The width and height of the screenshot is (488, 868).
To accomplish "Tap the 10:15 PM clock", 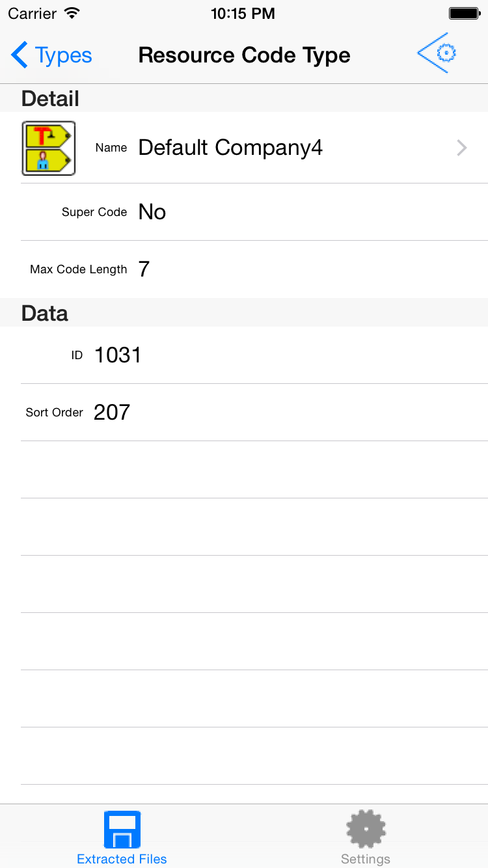I will click(x=243, y=14).
